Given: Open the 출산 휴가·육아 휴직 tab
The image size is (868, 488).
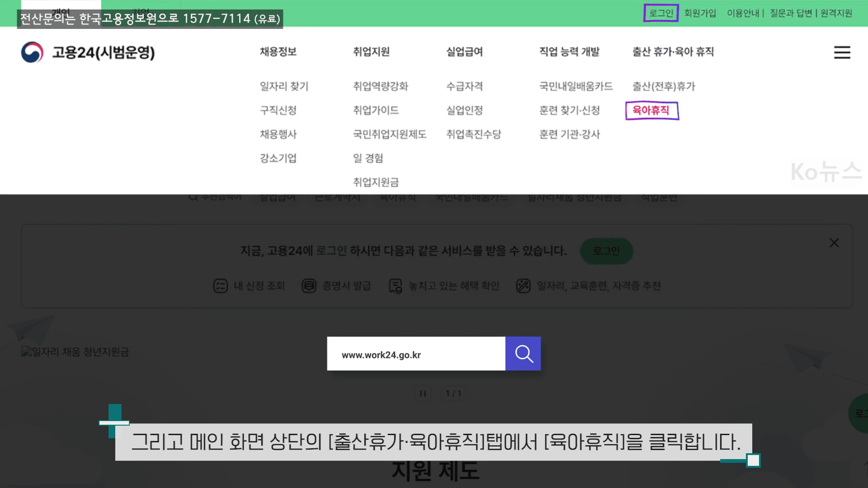Looking at the screenshot, I should 672,52.
